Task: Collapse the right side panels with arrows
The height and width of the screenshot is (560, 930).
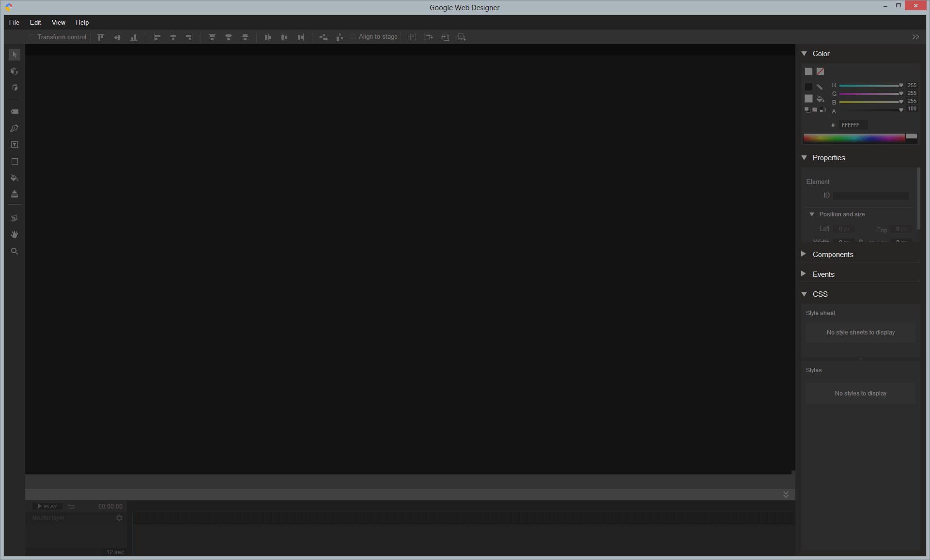Action: coord(915,37)
